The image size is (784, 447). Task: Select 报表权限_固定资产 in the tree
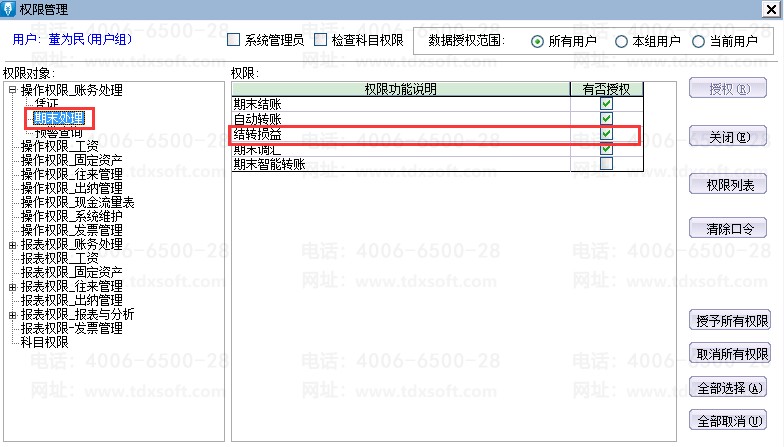coord(72,272)
